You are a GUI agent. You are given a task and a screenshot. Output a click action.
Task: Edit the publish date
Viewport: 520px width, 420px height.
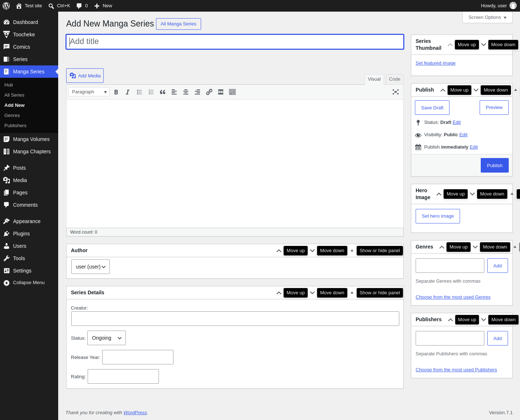click(x=474, y=147)
